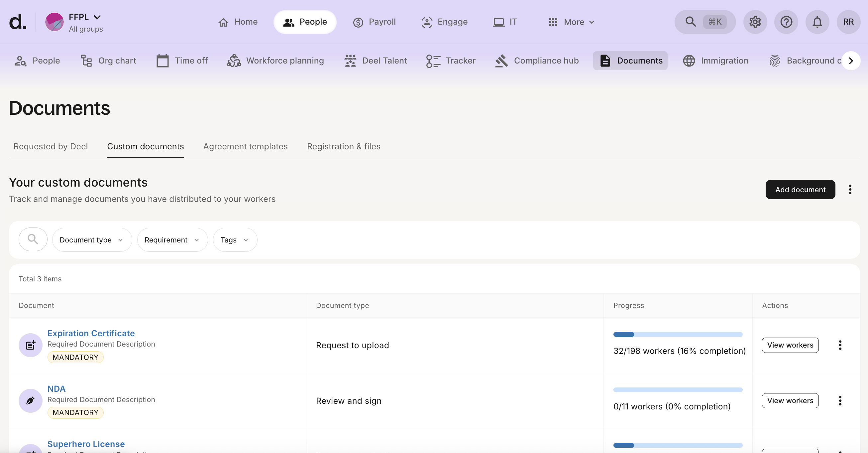Click the right chevron to scroll the subnav
Image resolution: width=868 pixels, height=453 pixels.
(x=851, y=61)
